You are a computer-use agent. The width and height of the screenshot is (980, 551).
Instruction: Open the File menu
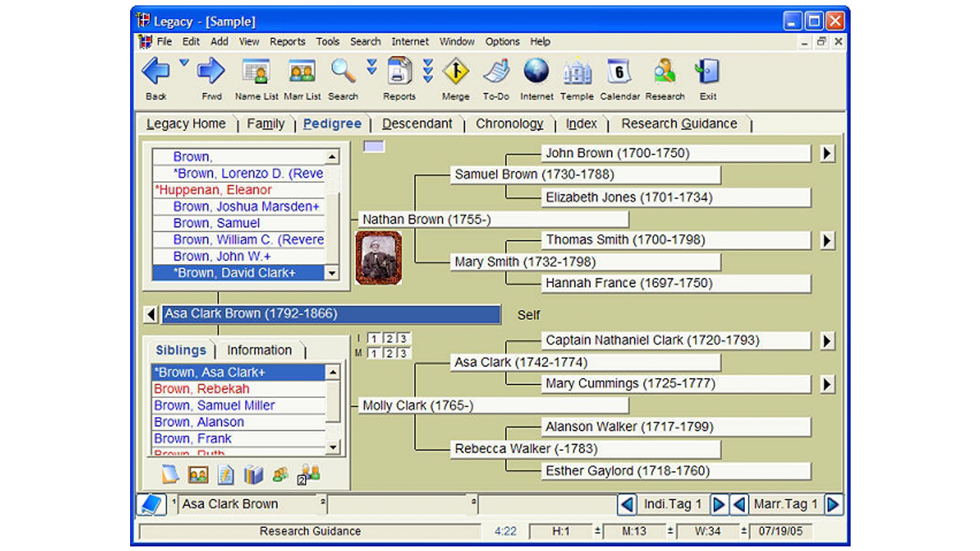165,41
